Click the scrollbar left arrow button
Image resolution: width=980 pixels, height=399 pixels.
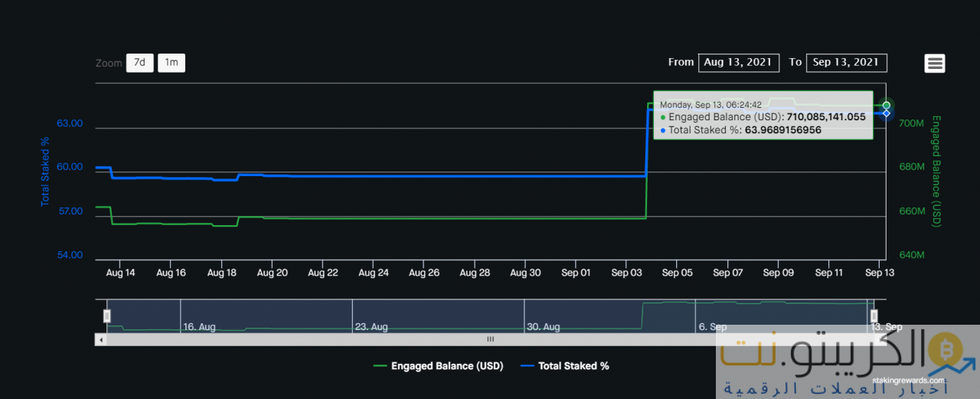point(100,339)
